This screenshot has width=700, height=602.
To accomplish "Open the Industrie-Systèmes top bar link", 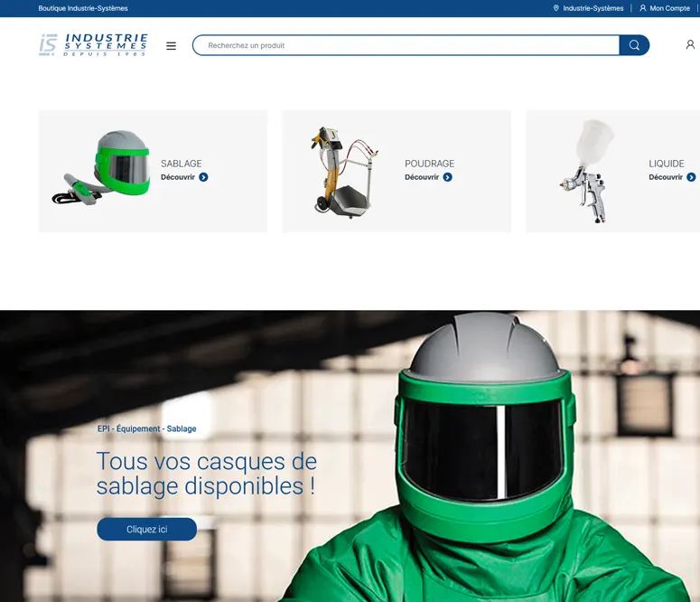I will [x=593, y=8].
